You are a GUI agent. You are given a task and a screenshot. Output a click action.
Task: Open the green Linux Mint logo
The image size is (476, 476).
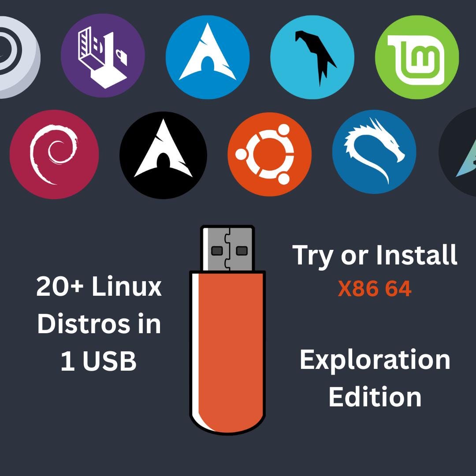point(417,57)
